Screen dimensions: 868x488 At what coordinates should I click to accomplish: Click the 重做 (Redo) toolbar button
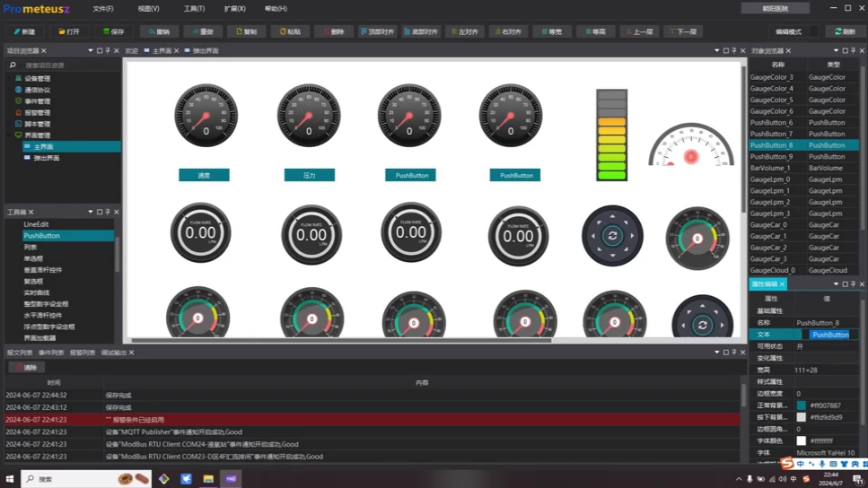pos(203,31)
